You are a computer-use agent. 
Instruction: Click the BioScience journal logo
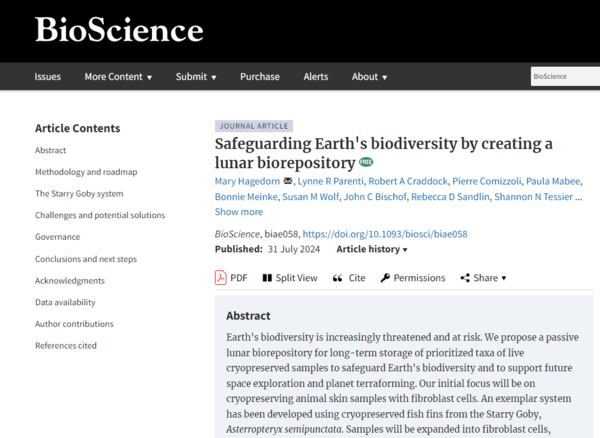[119, 30]
